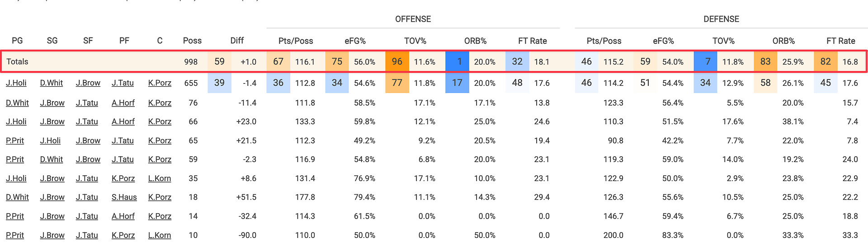Click the DEFENSE group header
This screenshot has height=247, width=868.
click(721, 19)
